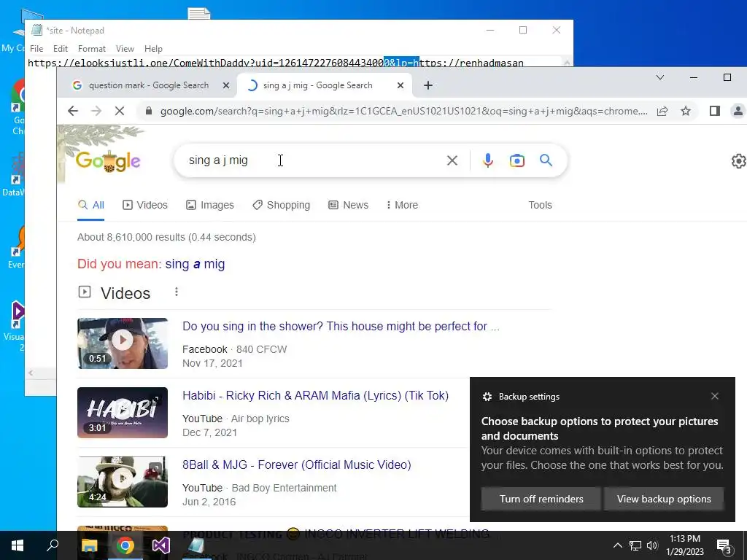
Task: Play the 4:24 Forever video thumbnail
Action: 123,482
